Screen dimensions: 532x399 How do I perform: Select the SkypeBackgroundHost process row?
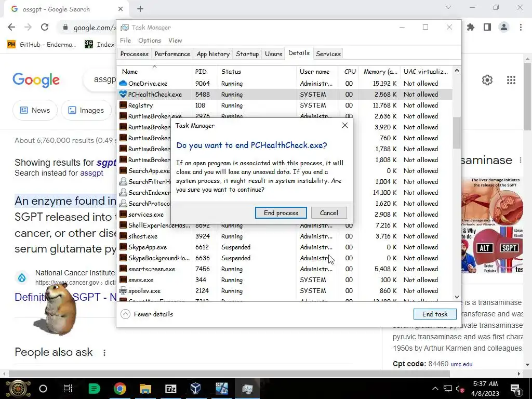click(285, 258)
